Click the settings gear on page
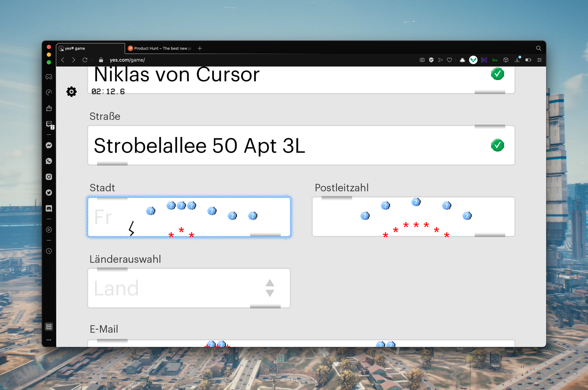588x390 pixels. (x=71, y=92)
